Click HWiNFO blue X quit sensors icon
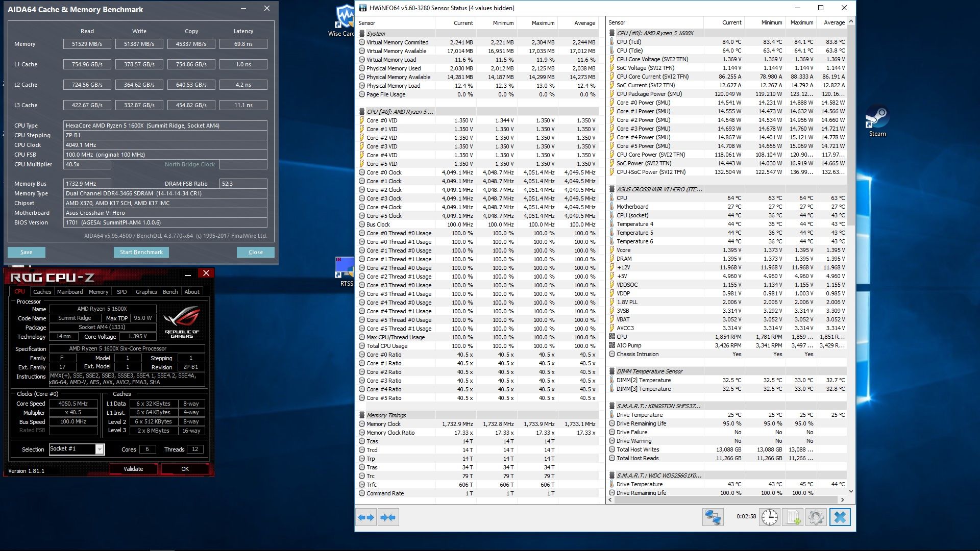Viewport: 980px width, 551px height. (x=840, y=517)
